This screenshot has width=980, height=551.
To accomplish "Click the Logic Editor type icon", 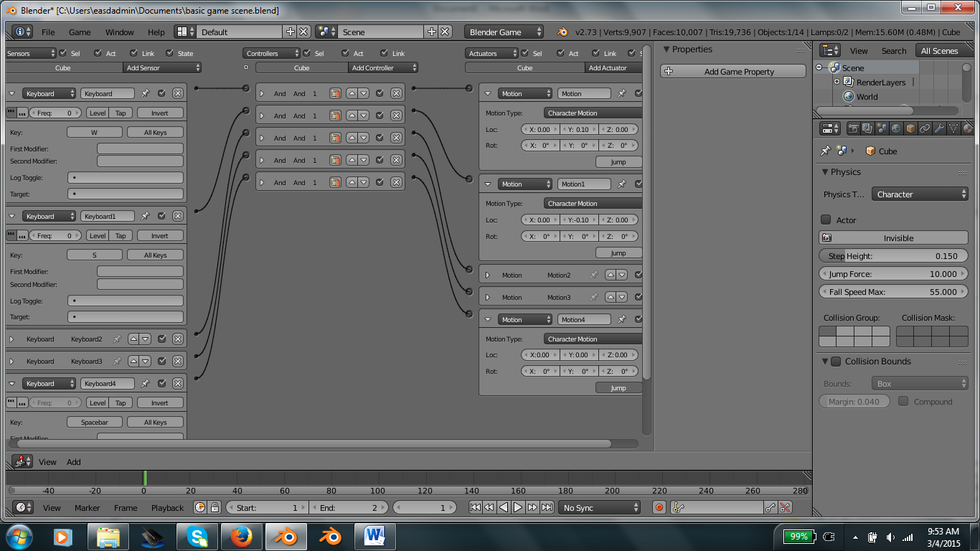I will (x=22, y=461).
